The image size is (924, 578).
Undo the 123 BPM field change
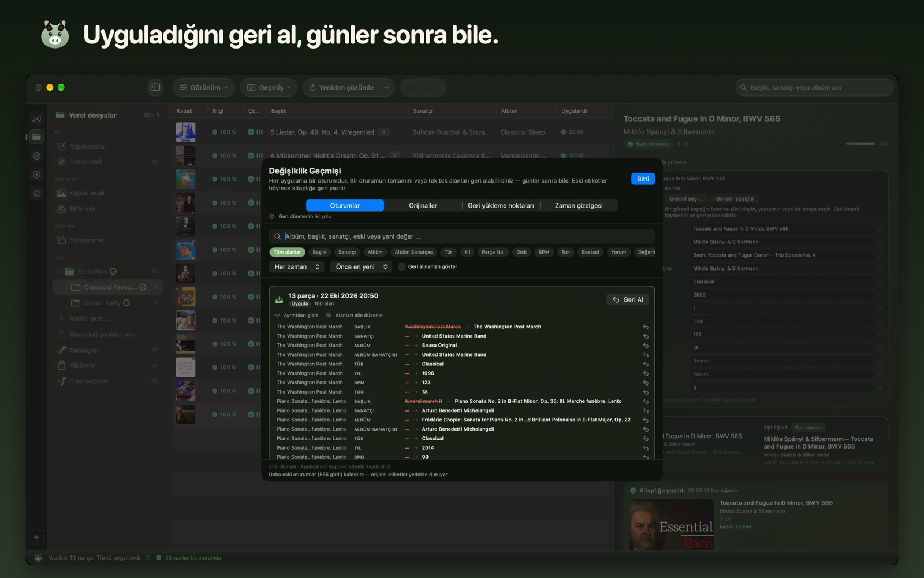click(x=646, y=383)
